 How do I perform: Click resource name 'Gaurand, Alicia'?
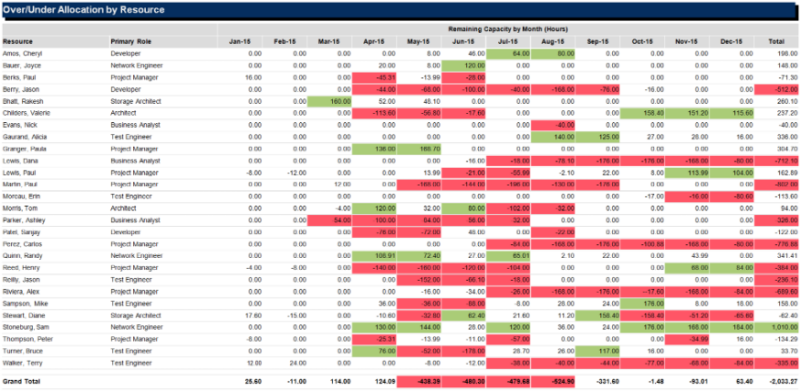point(23,137)
